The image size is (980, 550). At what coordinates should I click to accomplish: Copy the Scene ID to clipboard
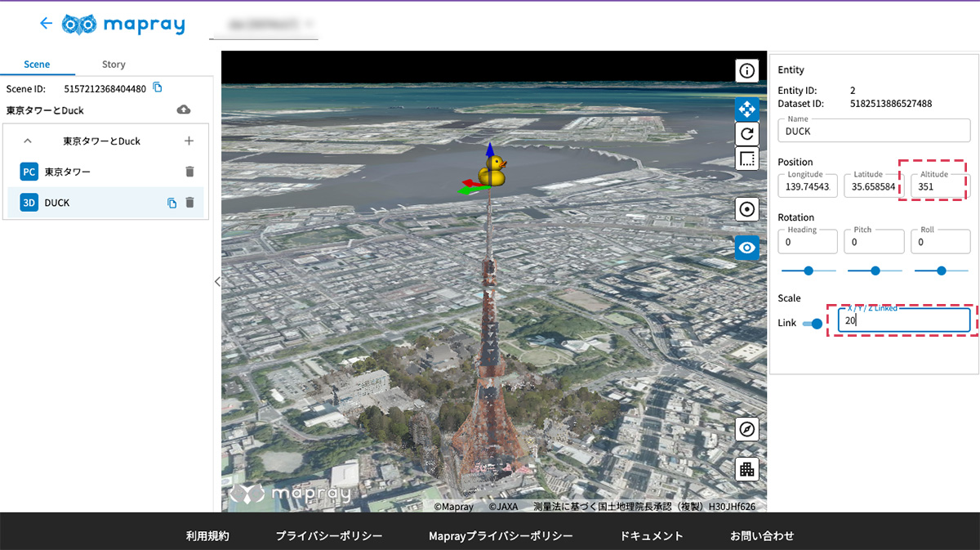point(158,88)
